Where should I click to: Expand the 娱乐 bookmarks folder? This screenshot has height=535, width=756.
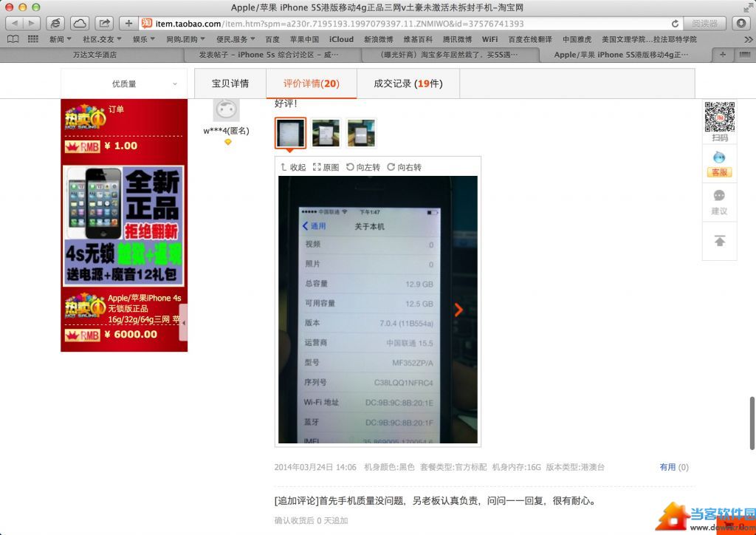pos(144,40)
